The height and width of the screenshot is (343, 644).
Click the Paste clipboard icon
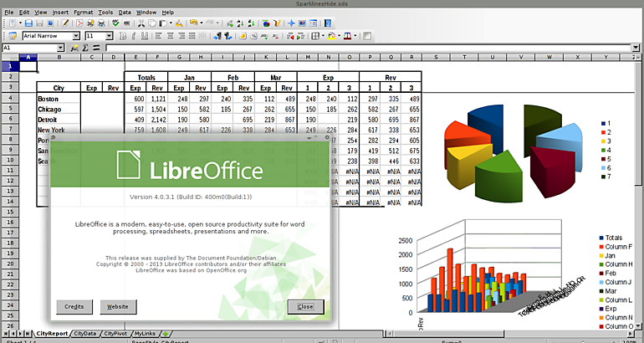(x=163, y=23)
